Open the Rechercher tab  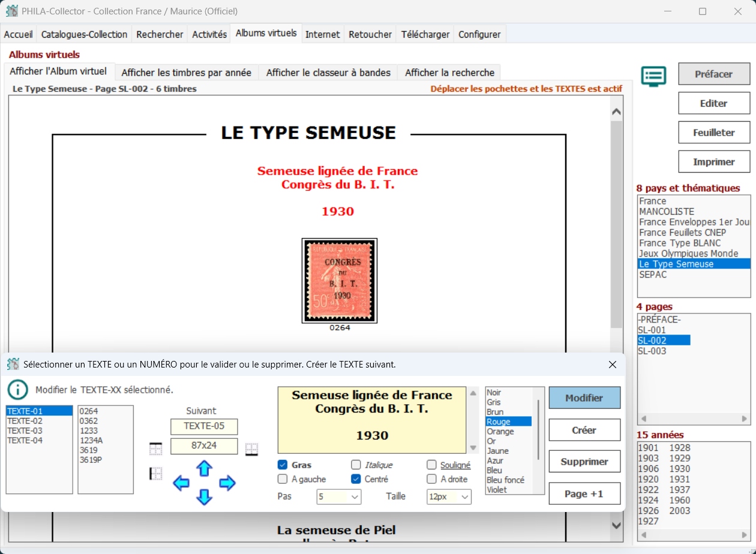[160, 34]
